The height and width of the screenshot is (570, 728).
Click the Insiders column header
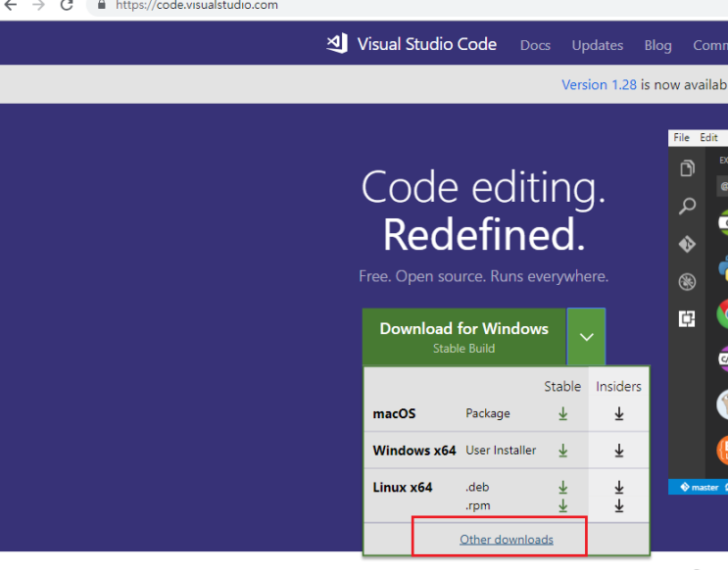click(x=618, y=386)
